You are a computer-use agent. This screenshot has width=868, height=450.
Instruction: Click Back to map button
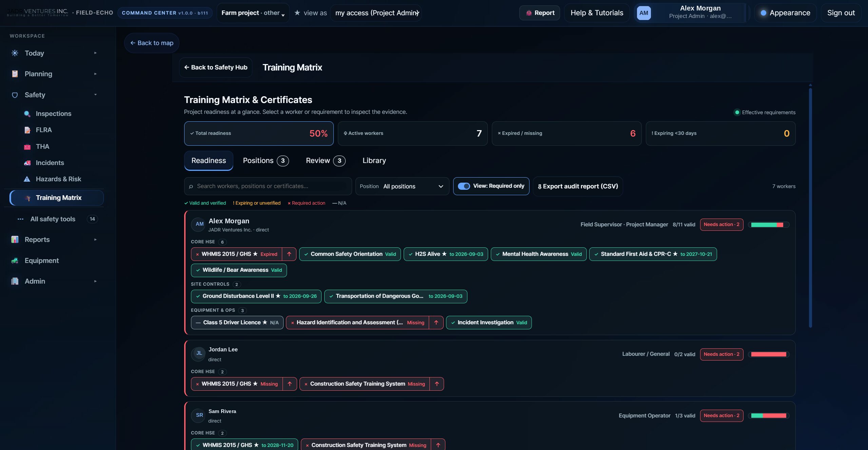tap(152, 43)
